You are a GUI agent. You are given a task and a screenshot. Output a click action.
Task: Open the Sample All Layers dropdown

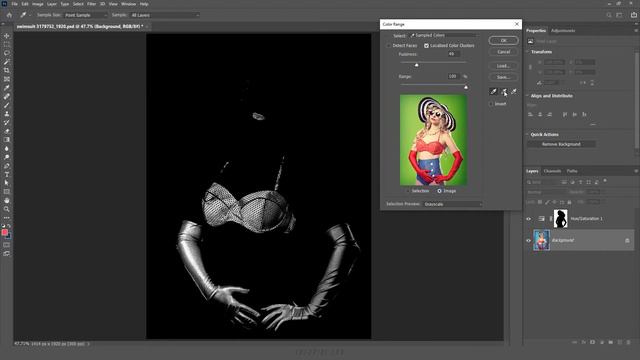click(x=164, y=15)
